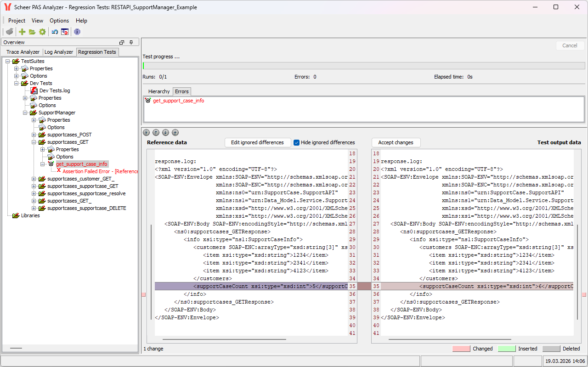
Task: Jump to first difference arrow button
Action: [146, 133]
